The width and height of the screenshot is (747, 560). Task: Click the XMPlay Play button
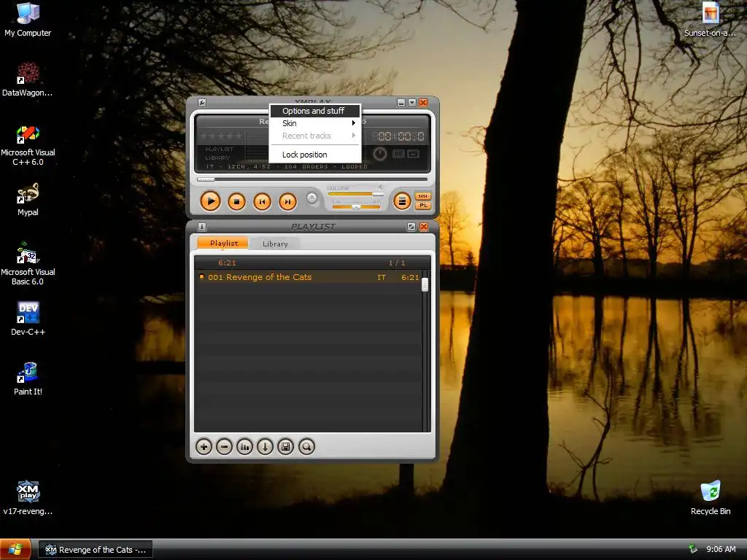click(210, 201)
